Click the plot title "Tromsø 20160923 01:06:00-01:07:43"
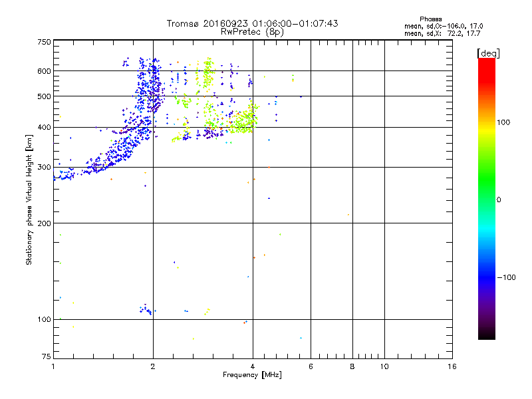The width and height of the screenshot is (532, 399). click(252, 23)
